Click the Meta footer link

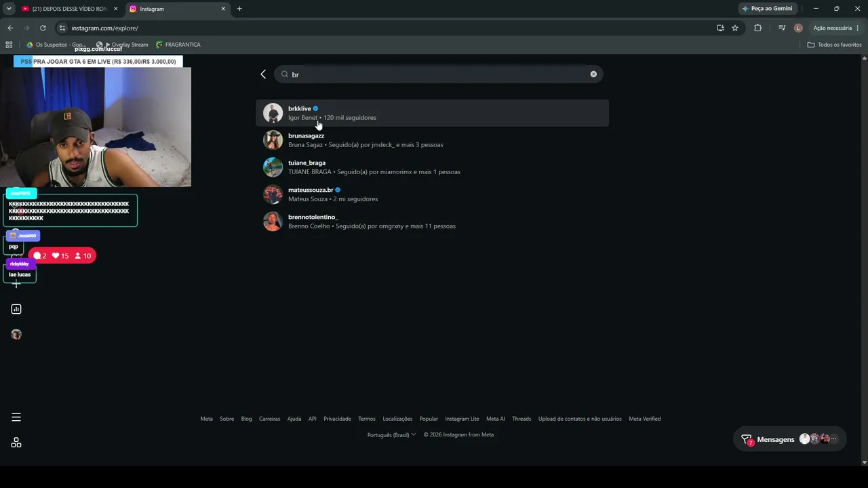pos(207,419)
